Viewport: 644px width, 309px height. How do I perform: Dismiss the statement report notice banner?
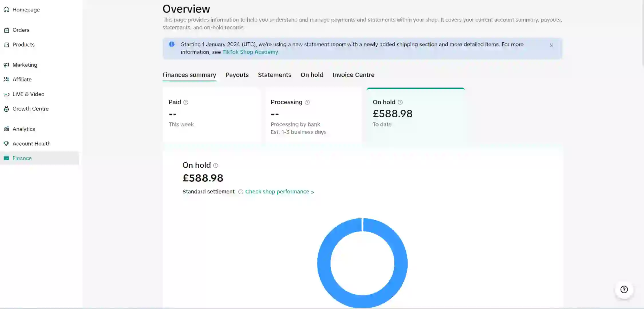pyautogui.click(x=551, y=45)
